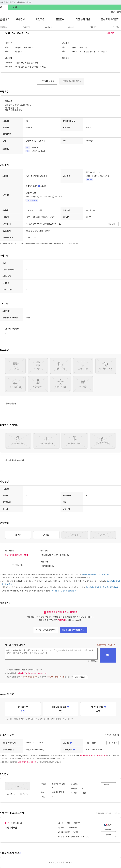The height and width of the screenshot is (868, 121).
Task: Click the 보육시설 benefit icon
Action: pos(60,384)
